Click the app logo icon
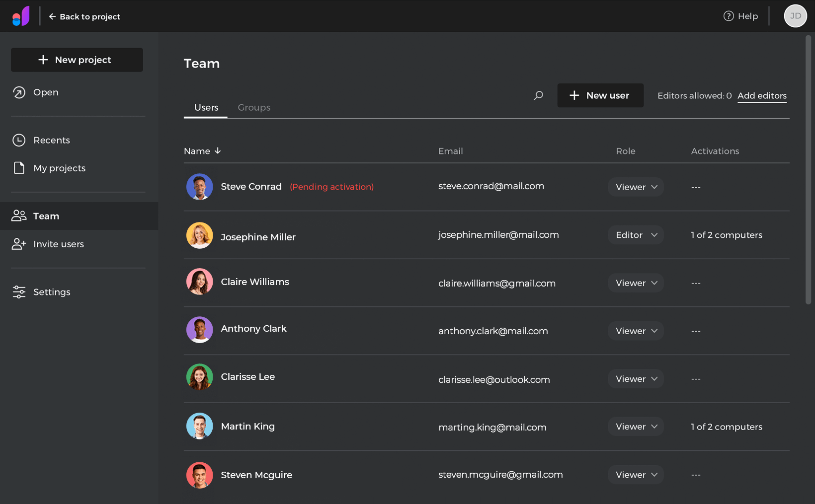This screenshot has height=504, width=815. coord(21,16)
